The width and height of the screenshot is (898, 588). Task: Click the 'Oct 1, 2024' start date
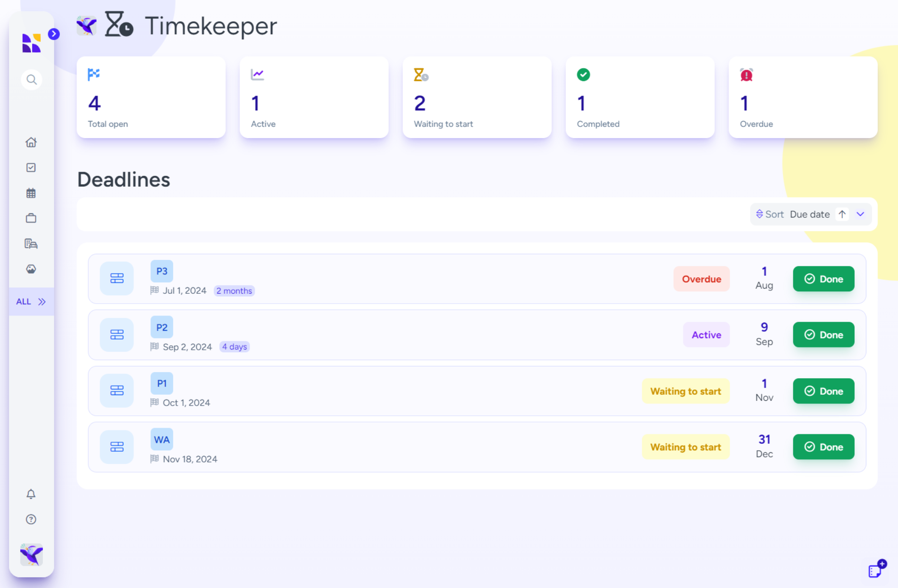(x=186, y=403)
